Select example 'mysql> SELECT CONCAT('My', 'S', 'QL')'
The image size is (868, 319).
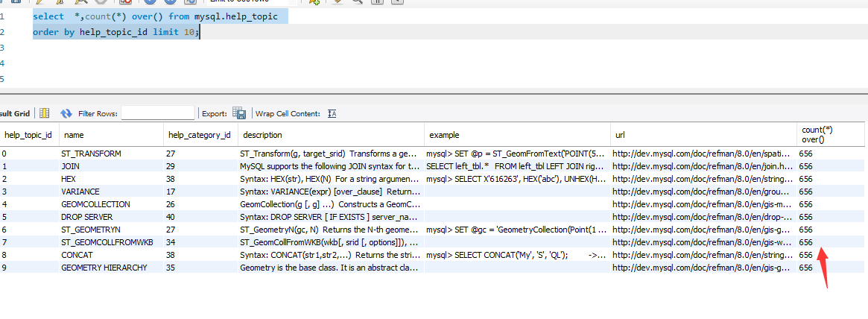517,255
